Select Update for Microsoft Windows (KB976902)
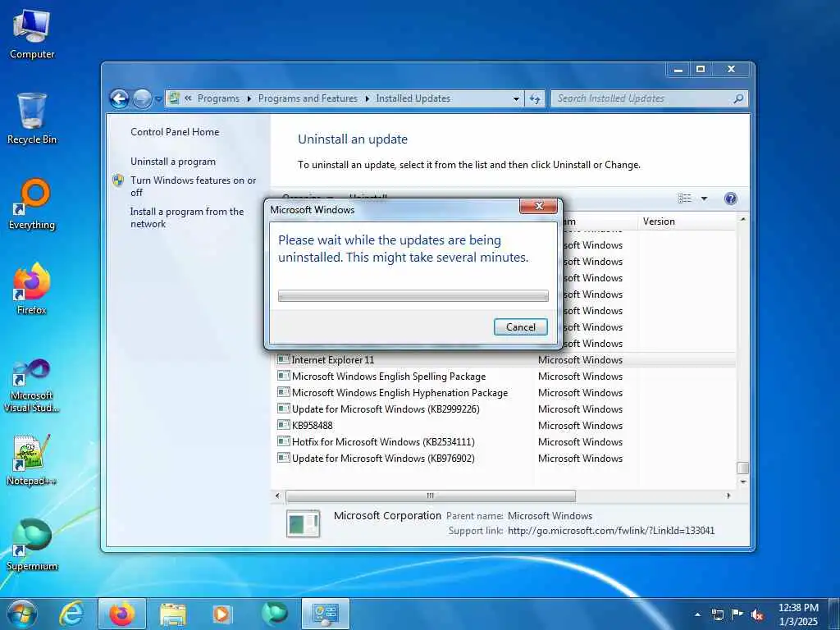Image resolution: width=840 pixels, height=630 pixels. [506, 458]
